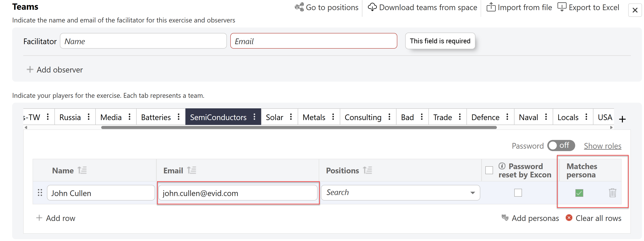
Task: Delete John Cullen row with trash icon
Action: click(612, 193)
